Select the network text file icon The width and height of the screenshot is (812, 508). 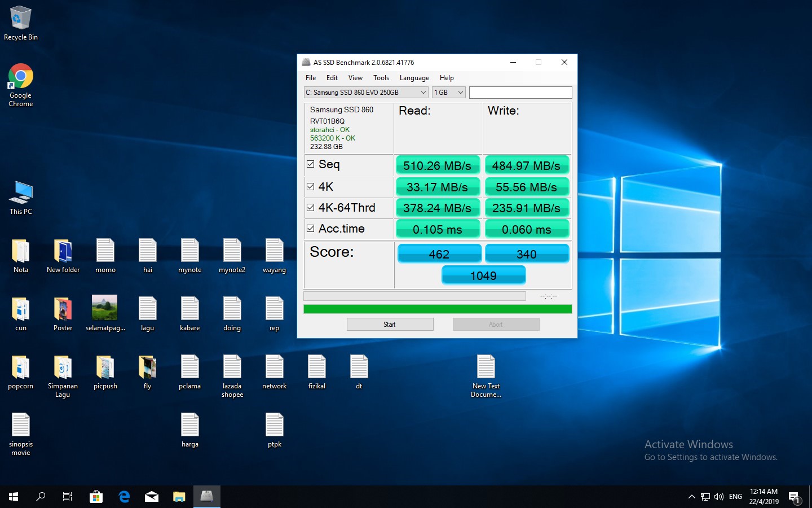[275, 373]
